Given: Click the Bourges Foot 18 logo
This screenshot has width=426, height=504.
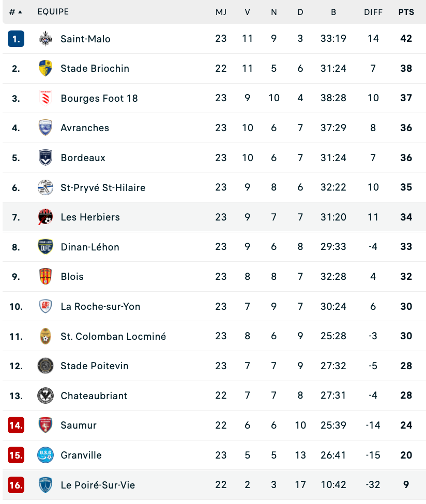Looking at the screenshot, I should point(45,98).
